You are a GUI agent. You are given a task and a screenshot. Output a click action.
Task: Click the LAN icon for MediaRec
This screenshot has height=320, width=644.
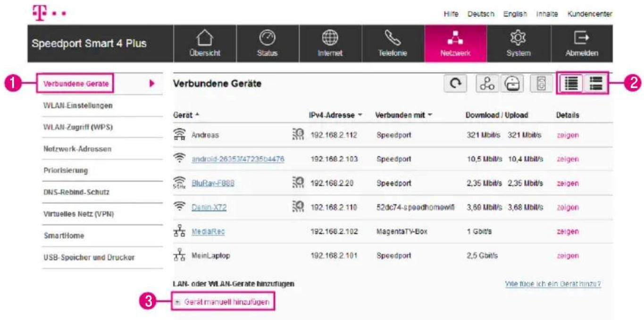pos(179,231)
